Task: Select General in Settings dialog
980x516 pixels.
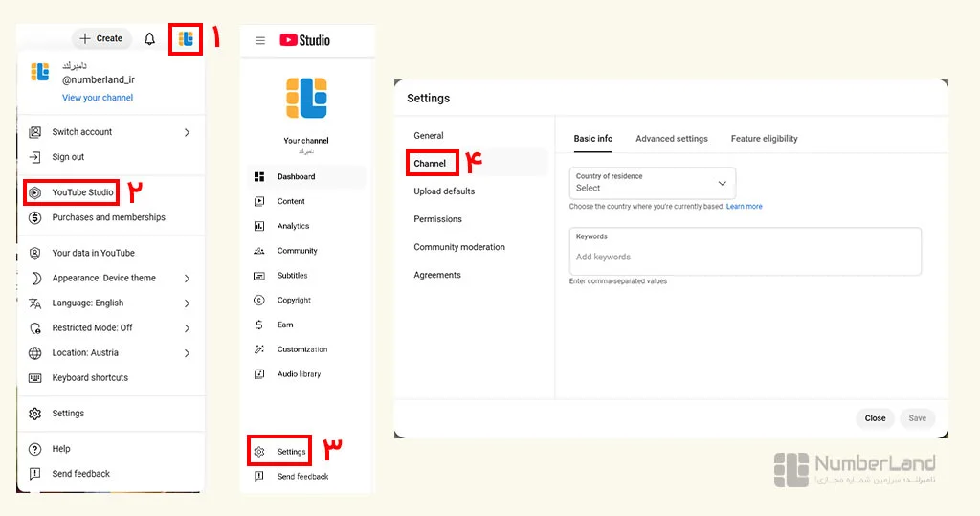Action: click(x=429, y=136)
